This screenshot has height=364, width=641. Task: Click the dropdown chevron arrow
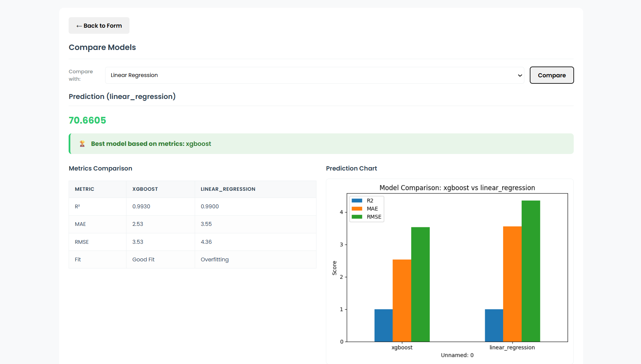(520, 75)
